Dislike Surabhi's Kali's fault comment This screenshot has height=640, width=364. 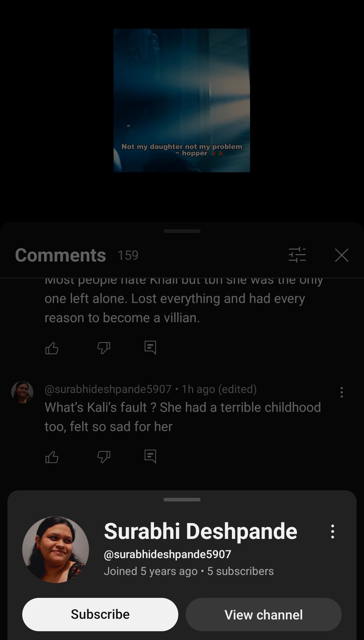(104, 457)
